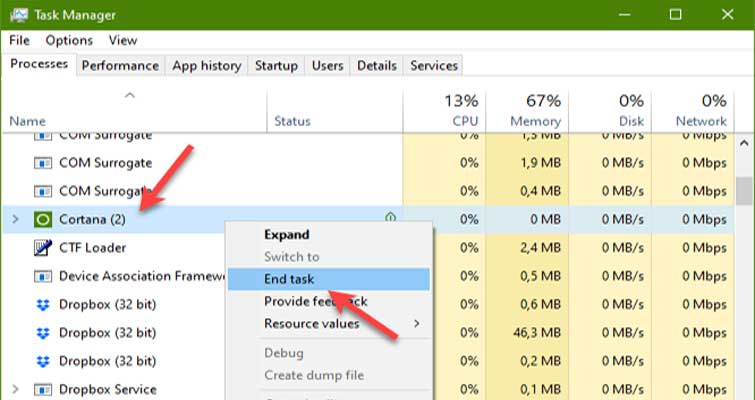The height and width of the screenshot is (400, 755).
Task: Click the greyed Create dump file entry
Action: 329,375
